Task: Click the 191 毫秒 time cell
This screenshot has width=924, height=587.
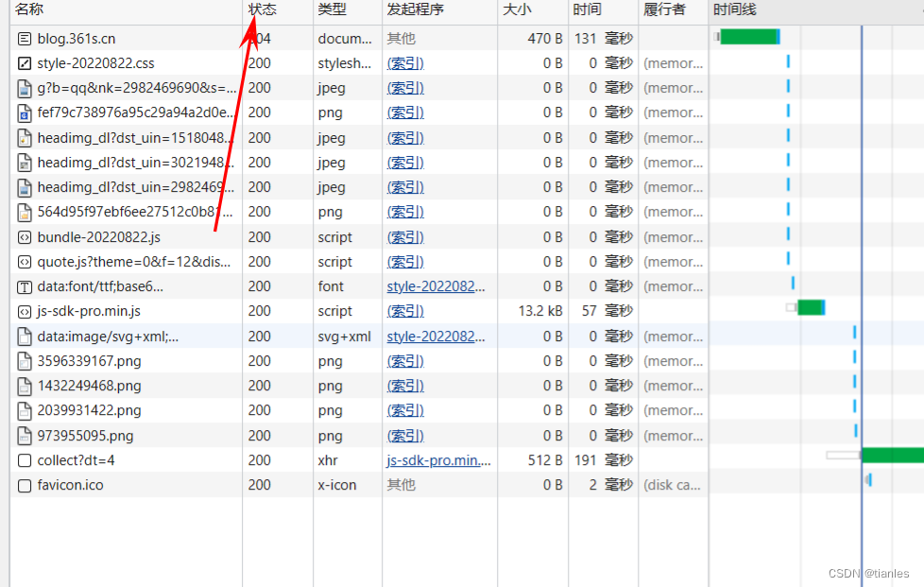Action: tap(604, 461)
